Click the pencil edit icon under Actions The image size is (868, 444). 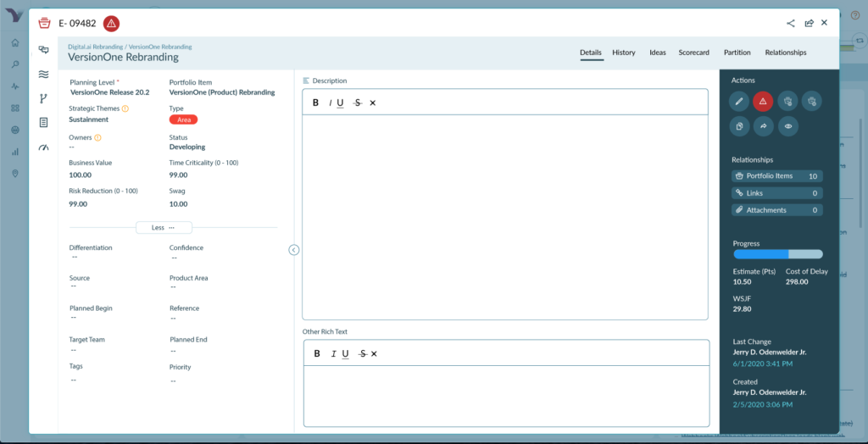click(739, 101)
